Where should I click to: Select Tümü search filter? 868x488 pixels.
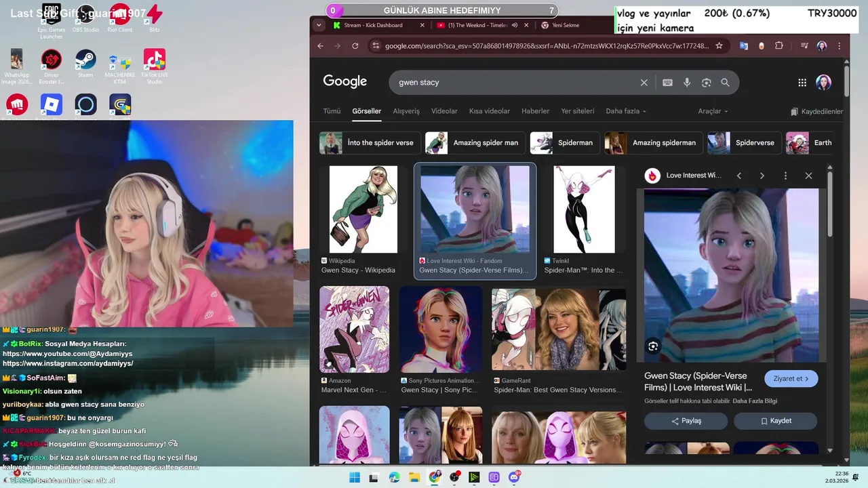[x=332, y=111]
